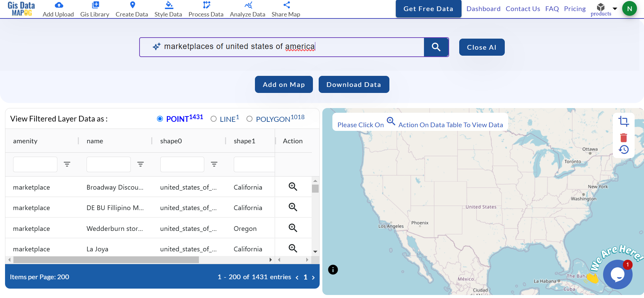Click the Share Map icon
644x298 pixels.
tap(286, 5)
